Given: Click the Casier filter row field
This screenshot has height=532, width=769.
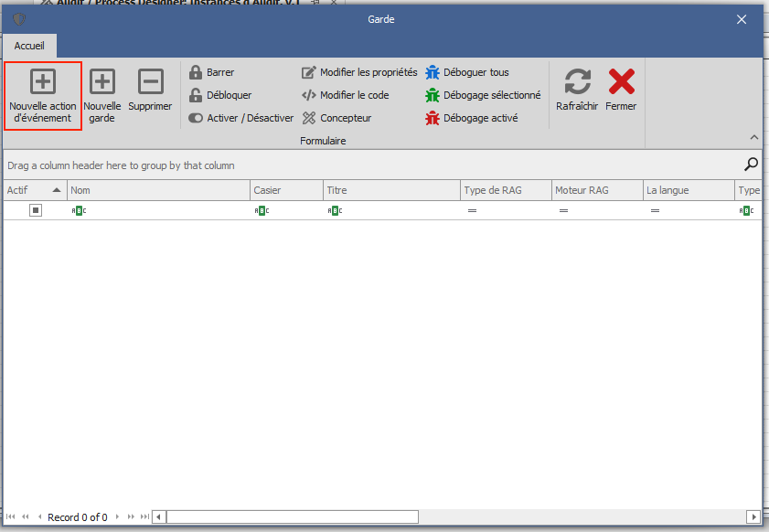Looking at the screenshot, I should [287, 210].
